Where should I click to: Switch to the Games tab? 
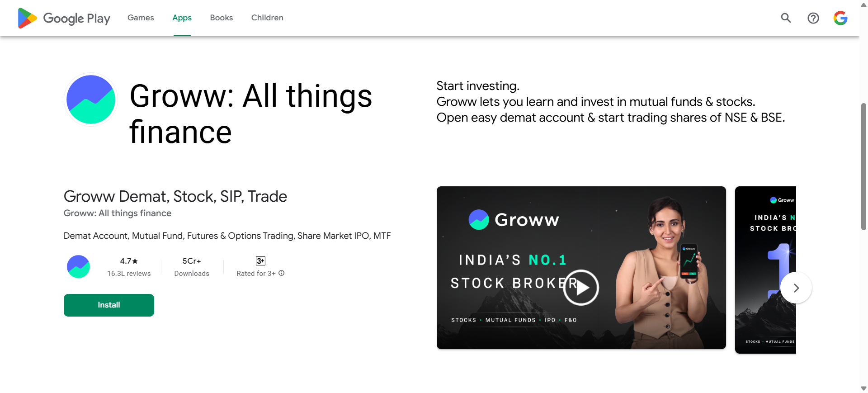(x=141, y=18)
